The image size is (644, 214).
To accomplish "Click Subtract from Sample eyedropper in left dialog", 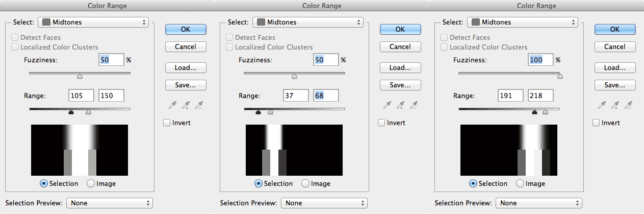I will 199,105.
